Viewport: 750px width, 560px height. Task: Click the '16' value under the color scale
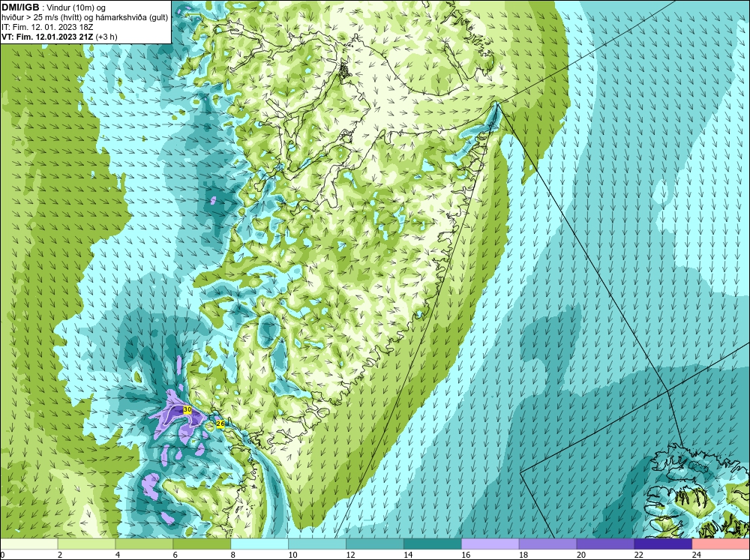click(466, 555)
